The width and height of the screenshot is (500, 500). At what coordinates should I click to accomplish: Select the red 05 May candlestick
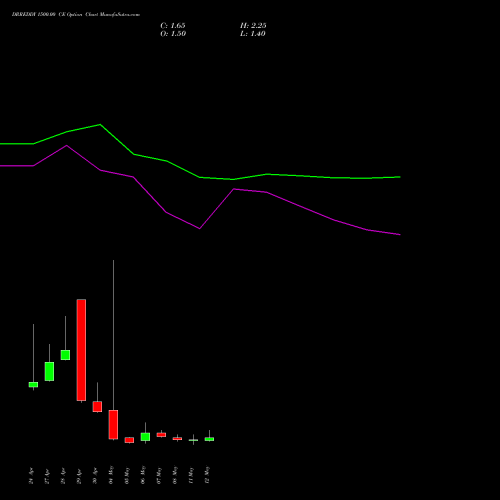[129, 440]
